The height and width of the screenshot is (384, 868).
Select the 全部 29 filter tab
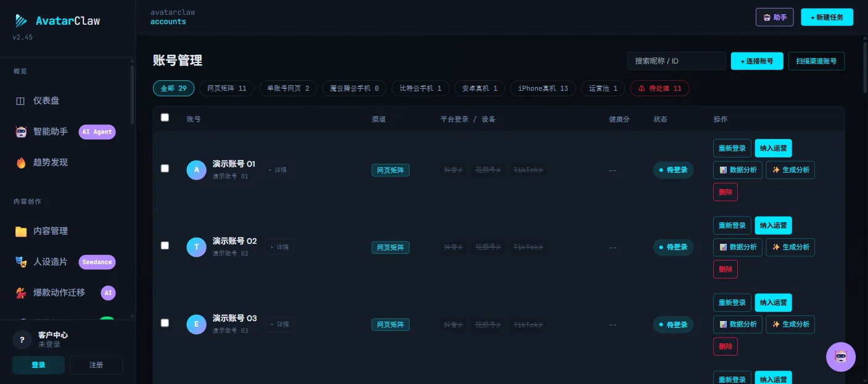coord(174,88)
